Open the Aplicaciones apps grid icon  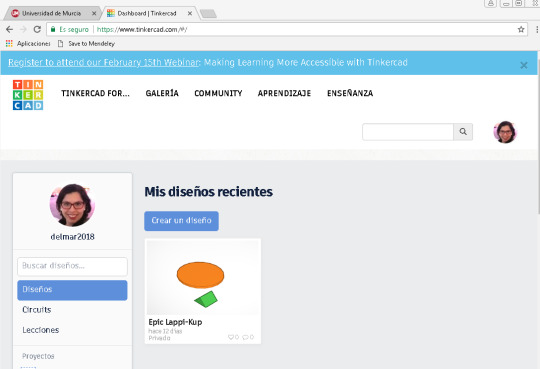pyautogui.click(x=9, y=43)
